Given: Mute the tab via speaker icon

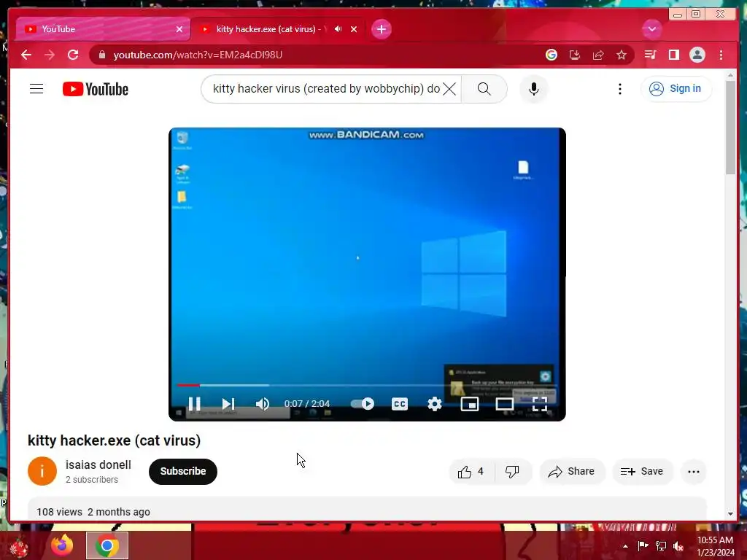Looking at the screenshot, I should tap(338, 29).
